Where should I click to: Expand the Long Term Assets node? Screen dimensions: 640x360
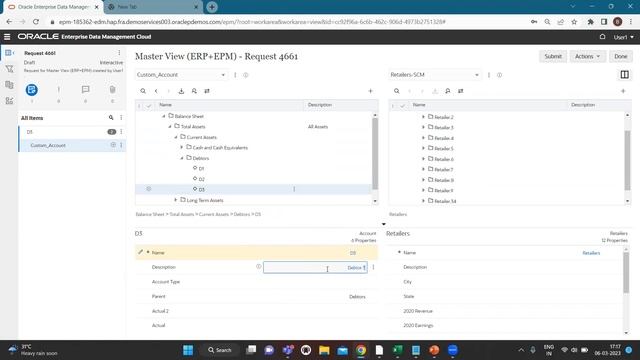click(x=176, y=200)
